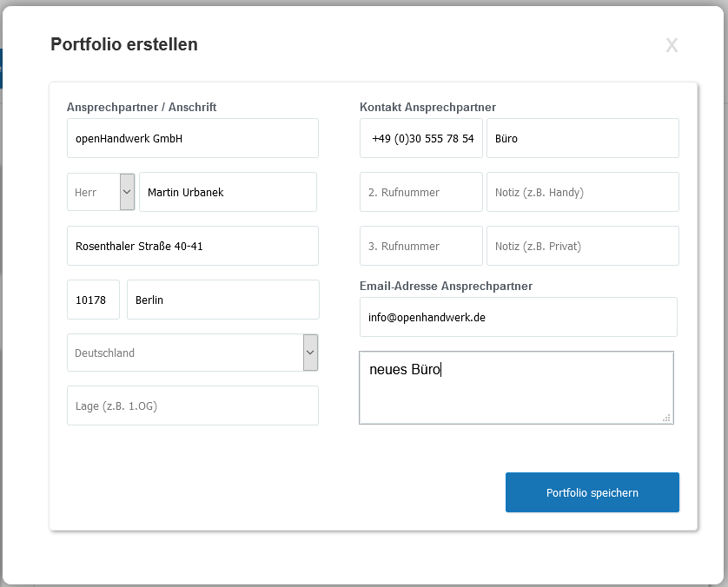The image size is (728, 587).
Task: Focus the Lage (z.B. 1.OG) field
Action: [x=193, y=406]
